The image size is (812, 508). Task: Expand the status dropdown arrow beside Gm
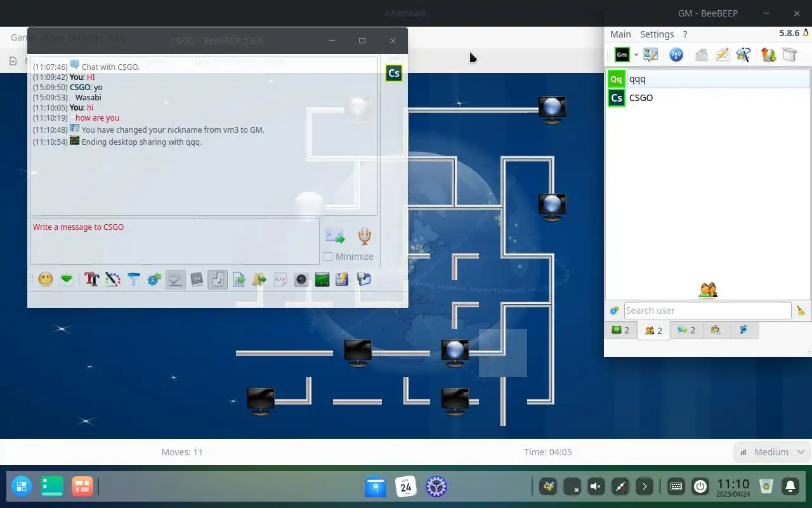click(636, 55)
